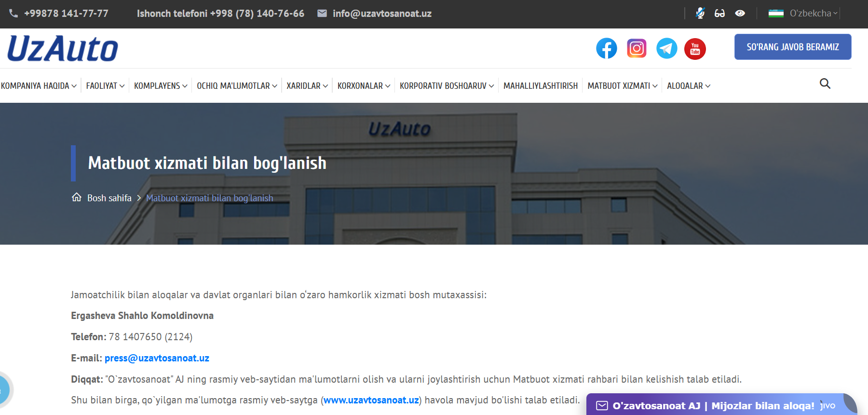Open the O'zbekcha language dropdown
868x415 pixels.
[813, 14]
